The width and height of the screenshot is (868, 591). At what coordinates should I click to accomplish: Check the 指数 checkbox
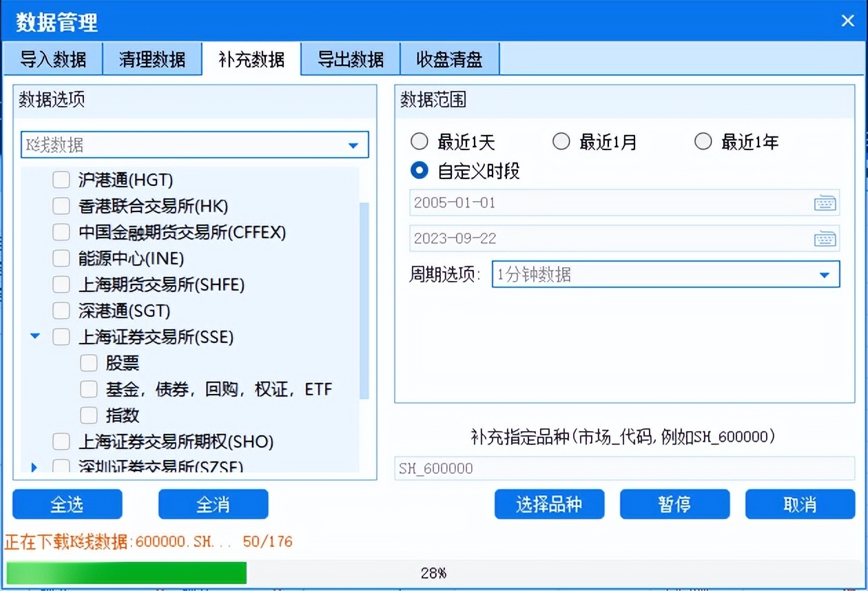88,415
